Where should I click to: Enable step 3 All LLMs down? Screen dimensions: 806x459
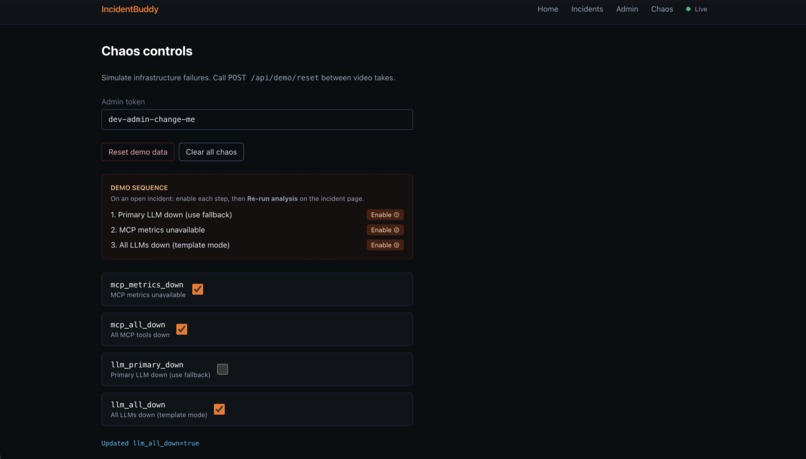385,245
